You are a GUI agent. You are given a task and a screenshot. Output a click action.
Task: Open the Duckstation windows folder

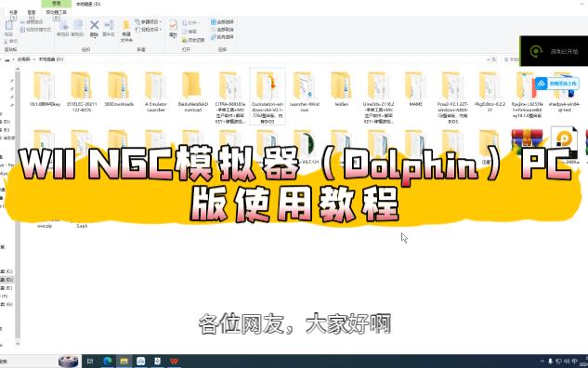(x=267, y=97)
